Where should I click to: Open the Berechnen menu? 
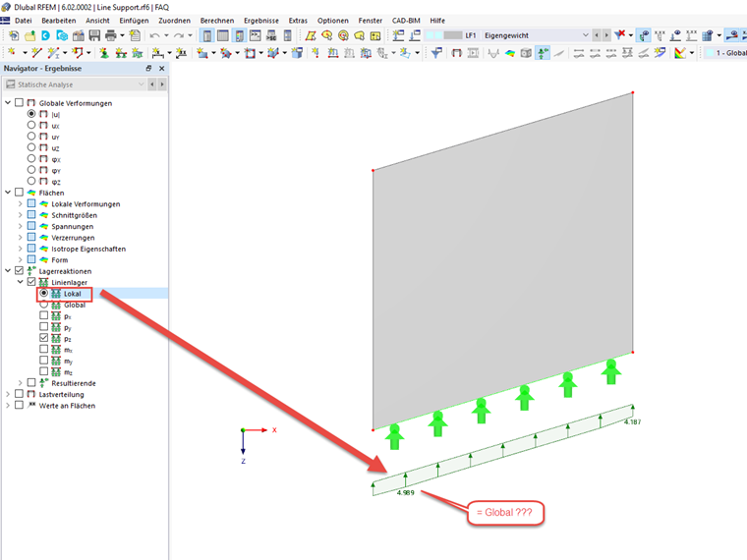pyautogui.click(x=217, y=21)
